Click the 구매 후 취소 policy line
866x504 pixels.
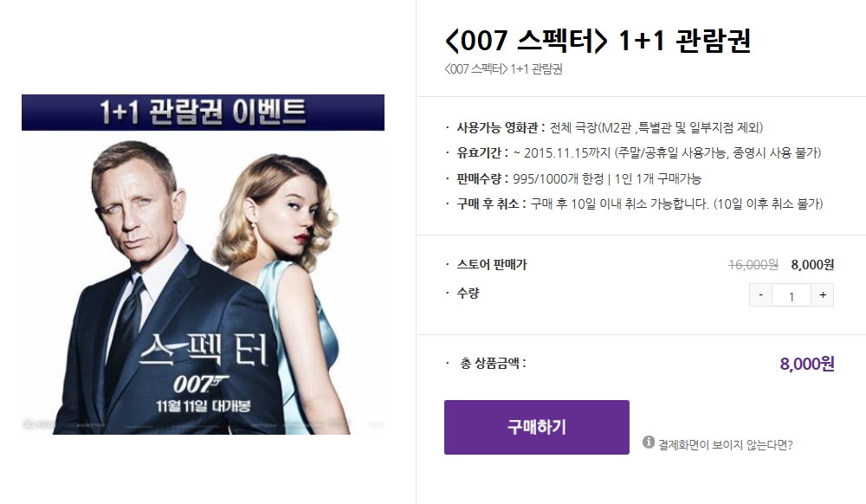click(635, 204)
